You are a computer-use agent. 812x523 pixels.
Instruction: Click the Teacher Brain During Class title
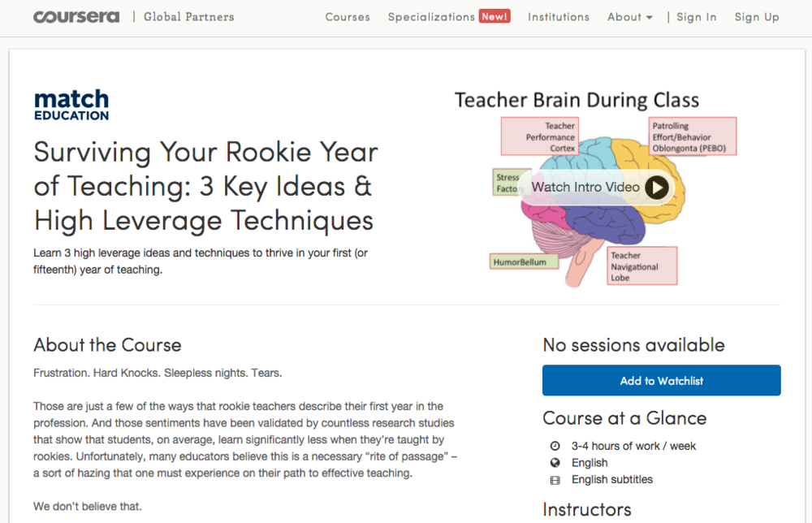[577, 100]
